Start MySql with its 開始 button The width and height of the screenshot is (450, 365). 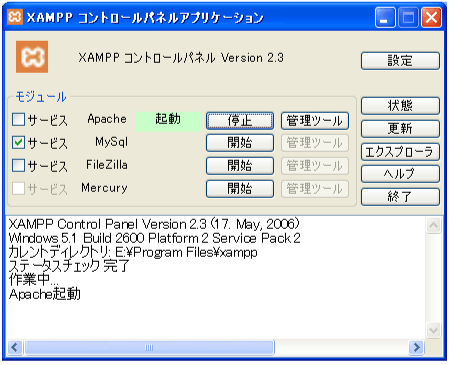pyautogui.click(x=240, y=143)
